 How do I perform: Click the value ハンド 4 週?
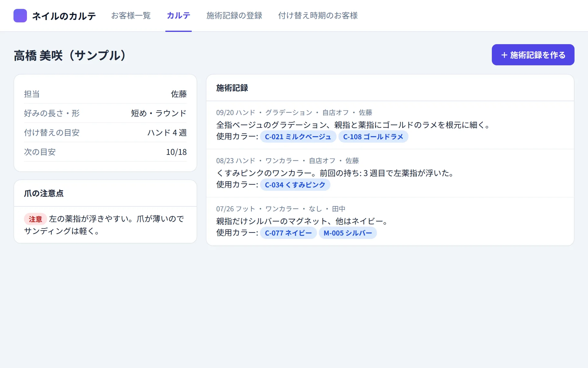point(167,132)
